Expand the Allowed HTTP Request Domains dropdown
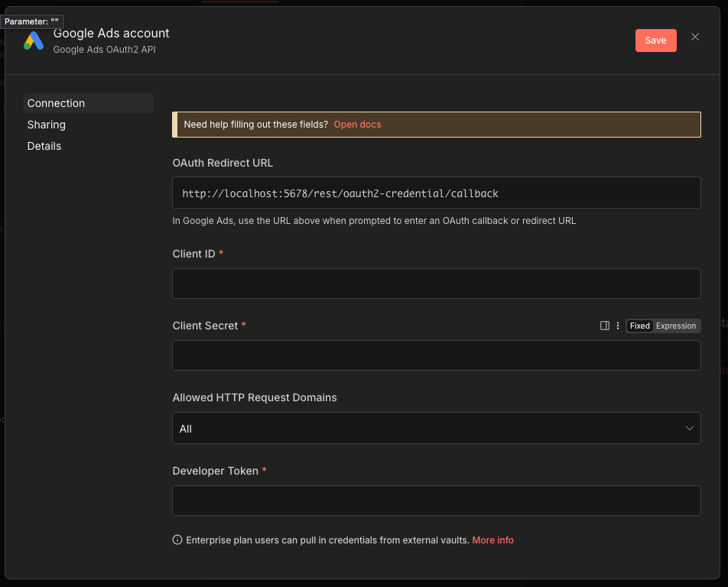 tap(437, 428)
